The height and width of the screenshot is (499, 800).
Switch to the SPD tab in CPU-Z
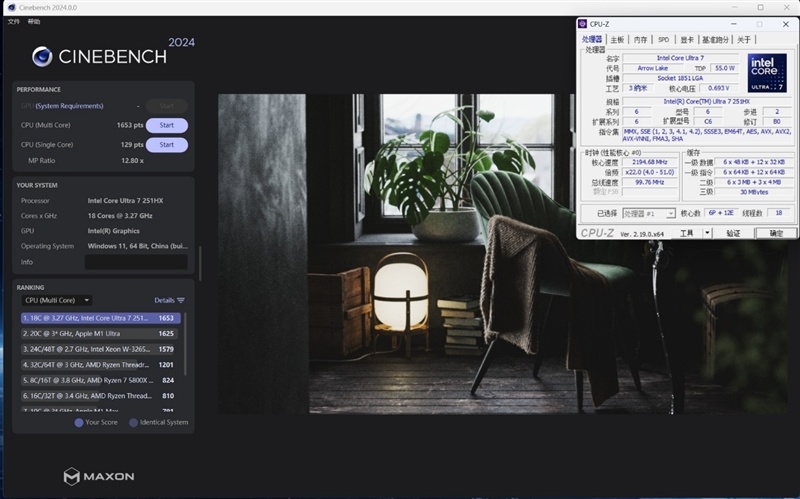663,39
